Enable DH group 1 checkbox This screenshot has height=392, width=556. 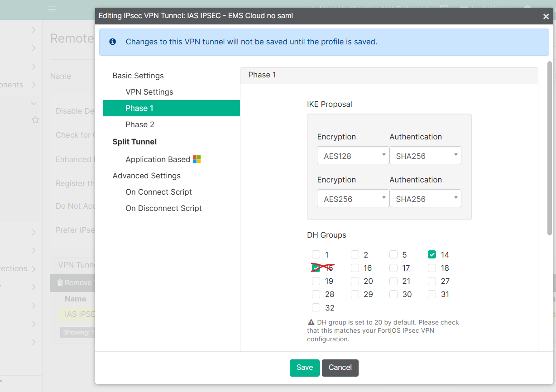coord(316,254)
